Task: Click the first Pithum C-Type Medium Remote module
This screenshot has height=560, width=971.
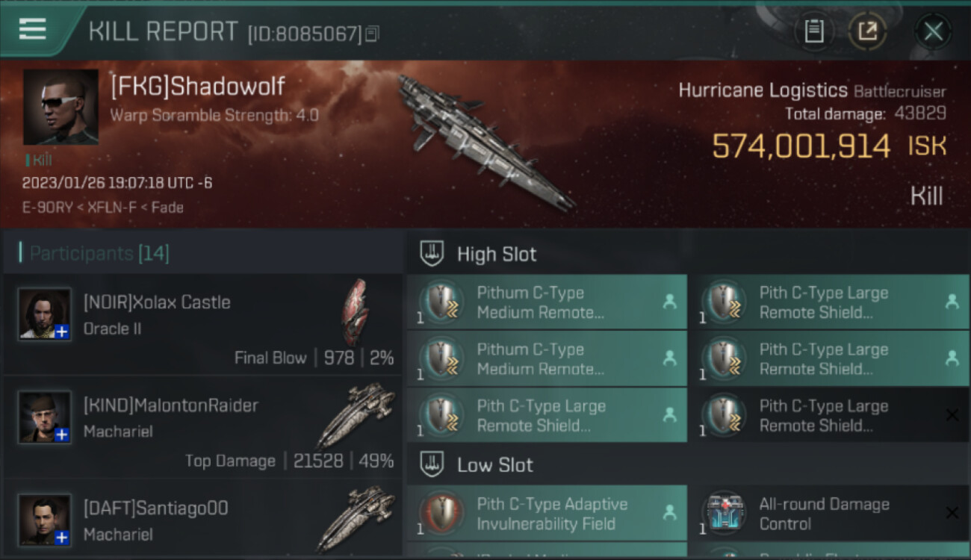Action: coord(547,302)
